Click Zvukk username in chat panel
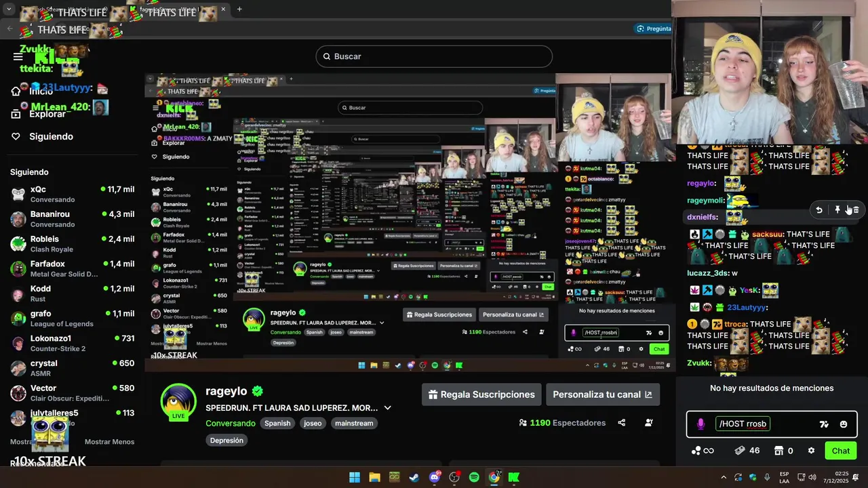The image size is (868, 488). click(x=699, y=363)
